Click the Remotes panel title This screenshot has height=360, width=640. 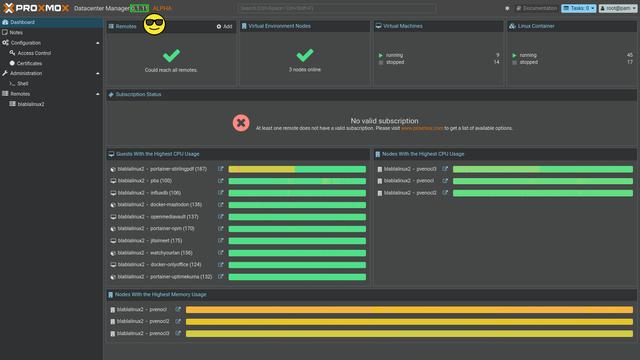tap(126, 26)
